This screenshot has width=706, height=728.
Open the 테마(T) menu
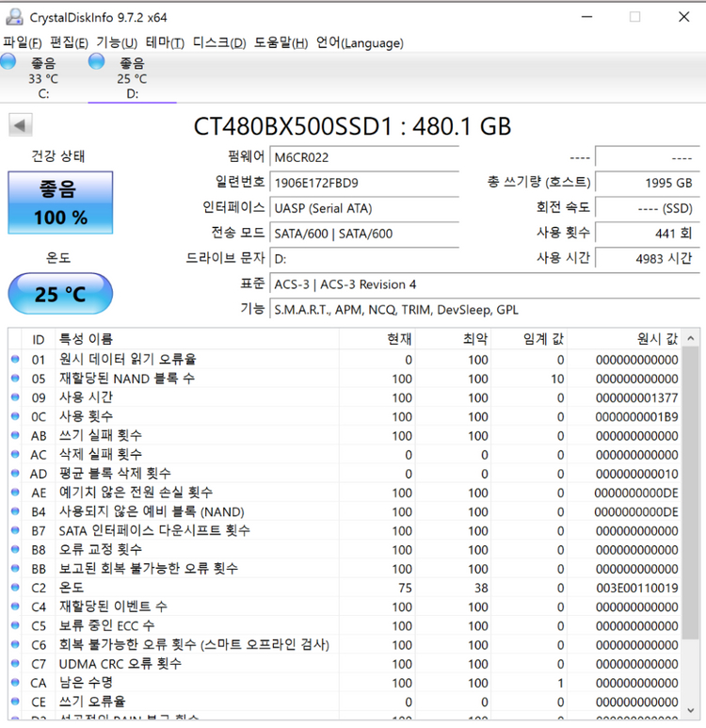[x=165, y=42]
